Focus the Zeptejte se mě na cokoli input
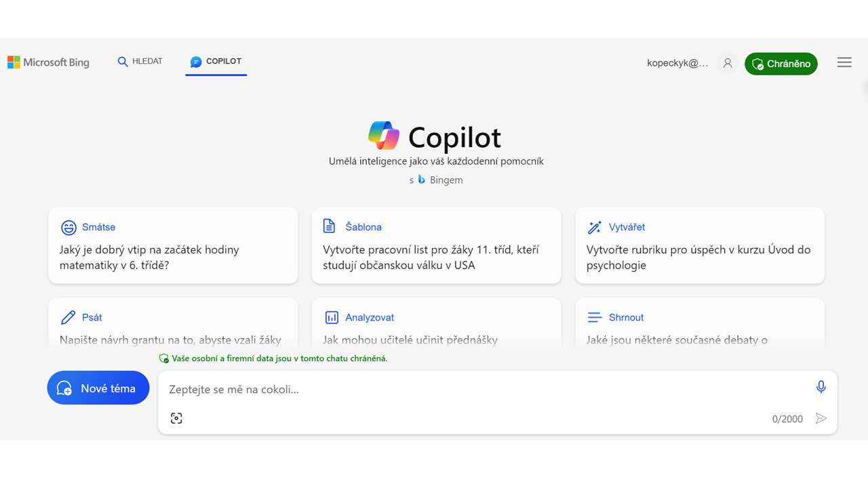This screenshot has height=488, width=868. coord(488,389)
